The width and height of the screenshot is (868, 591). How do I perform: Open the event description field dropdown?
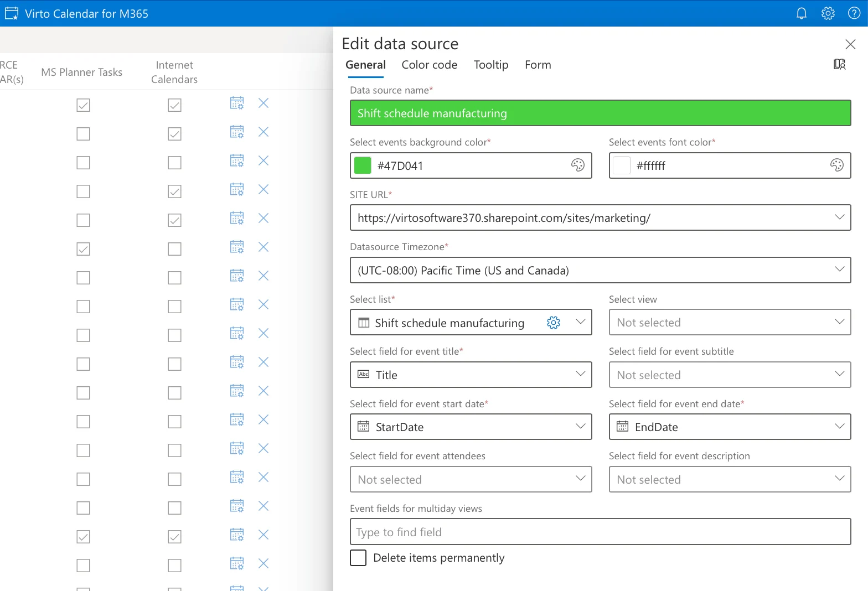point(730,479)
